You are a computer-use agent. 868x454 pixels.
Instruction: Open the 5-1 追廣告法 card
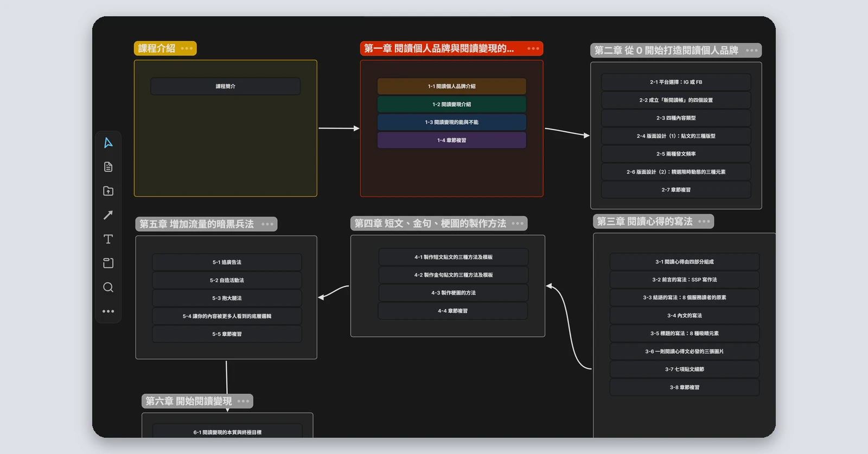point(227,262)
